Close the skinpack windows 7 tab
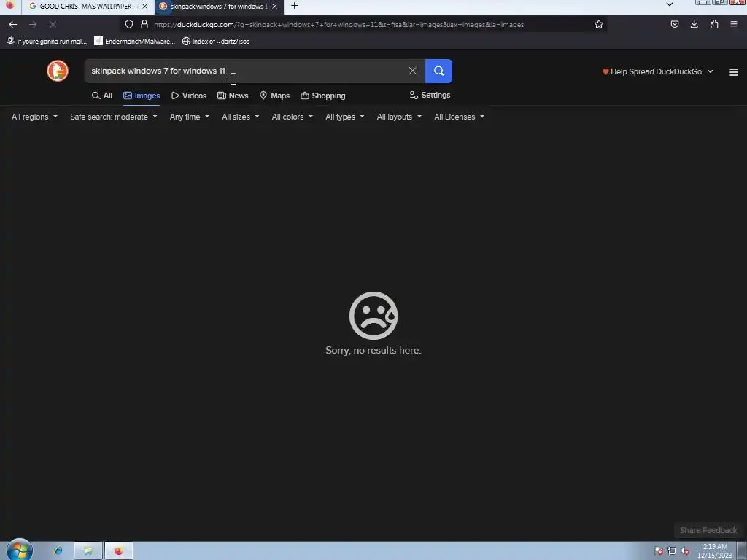747x560 pixels. [274, 6]
